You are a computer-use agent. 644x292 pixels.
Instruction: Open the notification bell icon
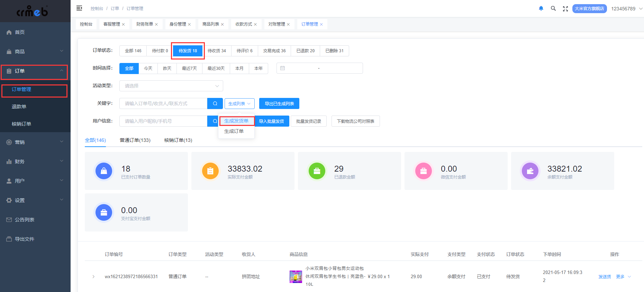541,8
